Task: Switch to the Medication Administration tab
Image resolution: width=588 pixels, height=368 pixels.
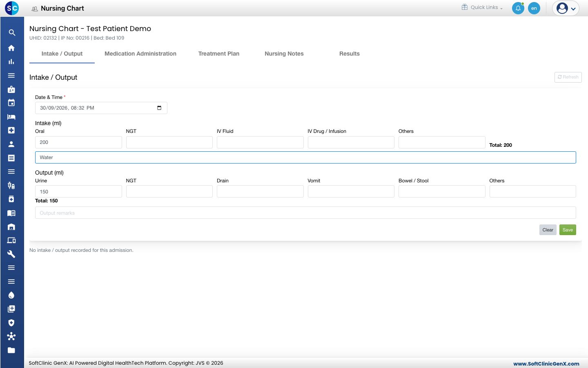Action: (140, 54)
